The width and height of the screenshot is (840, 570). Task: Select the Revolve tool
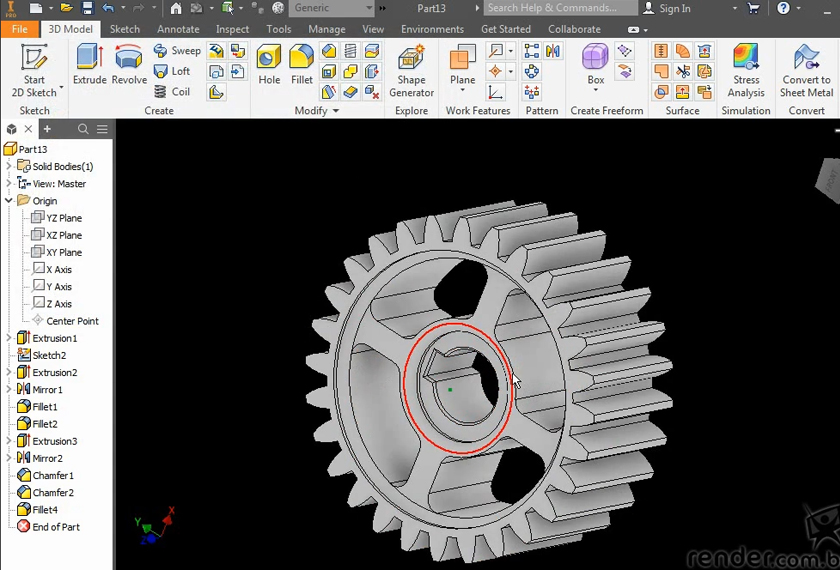129,65
